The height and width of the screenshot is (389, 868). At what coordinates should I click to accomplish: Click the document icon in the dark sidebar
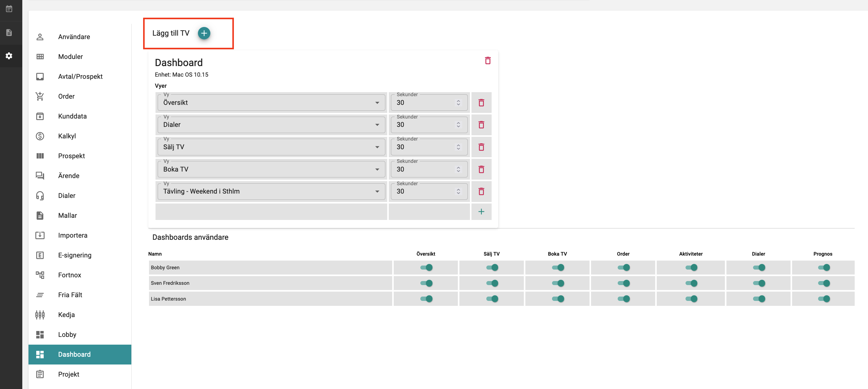coord(9,33)
